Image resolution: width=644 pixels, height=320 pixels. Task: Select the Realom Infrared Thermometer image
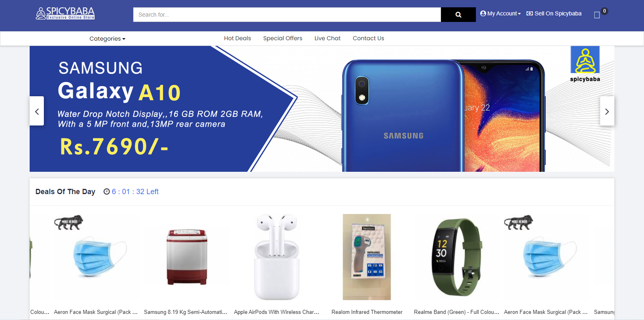[367, 257]
